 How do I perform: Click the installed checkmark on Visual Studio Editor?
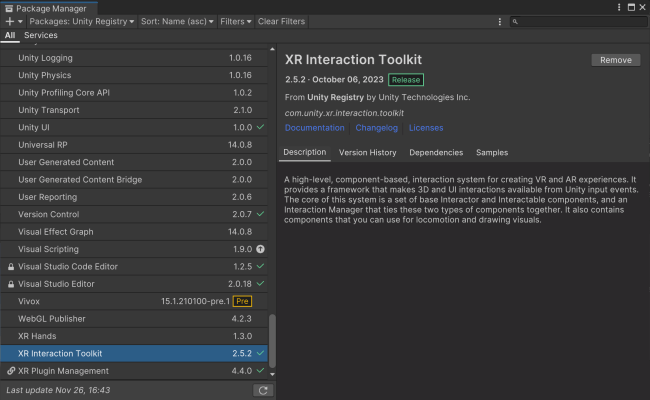(260, 284)
